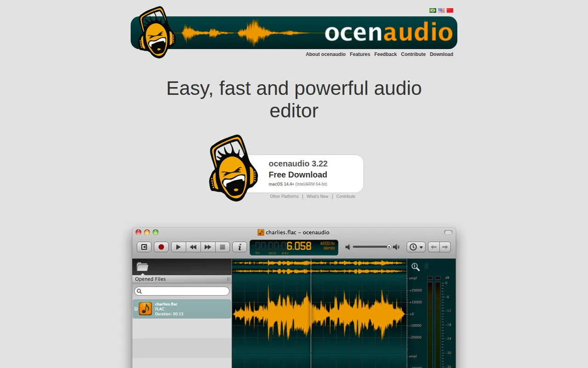
Task: Stop playback with the stop button
Action: point(222,247)
